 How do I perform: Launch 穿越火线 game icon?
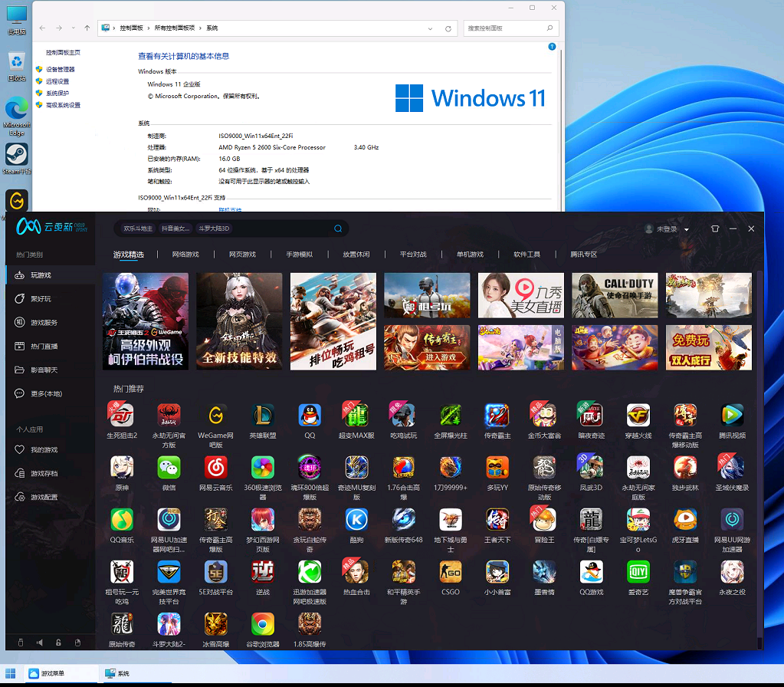click(638, 416)
